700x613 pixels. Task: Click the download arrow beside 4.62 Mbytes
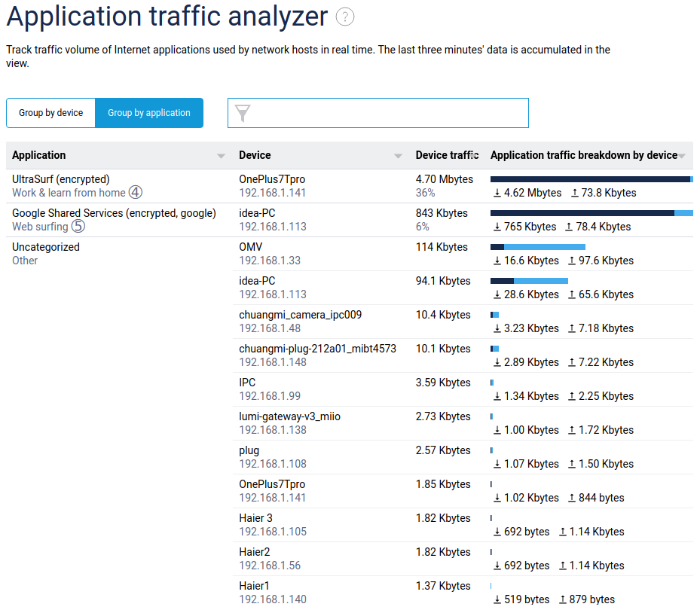498,193
